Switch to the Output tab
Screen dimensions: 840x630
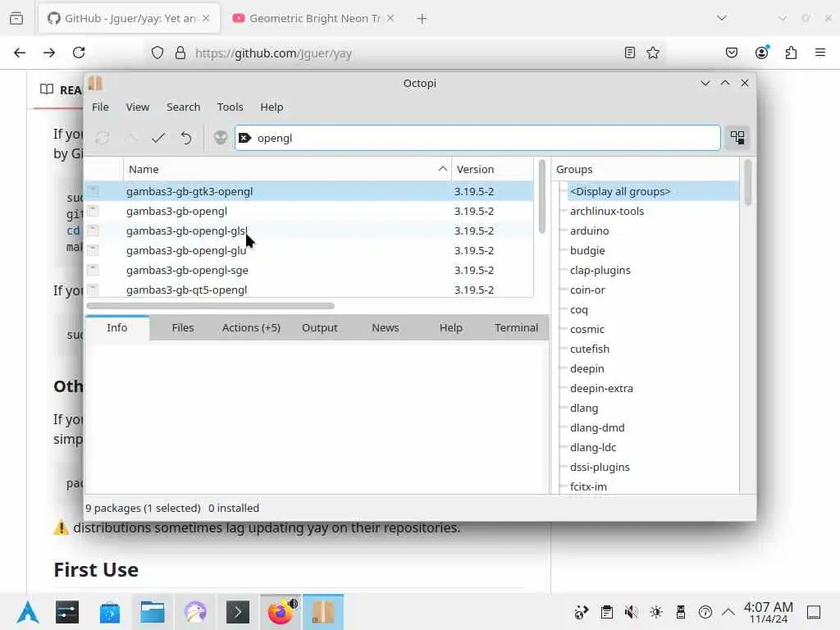point(319,327)
